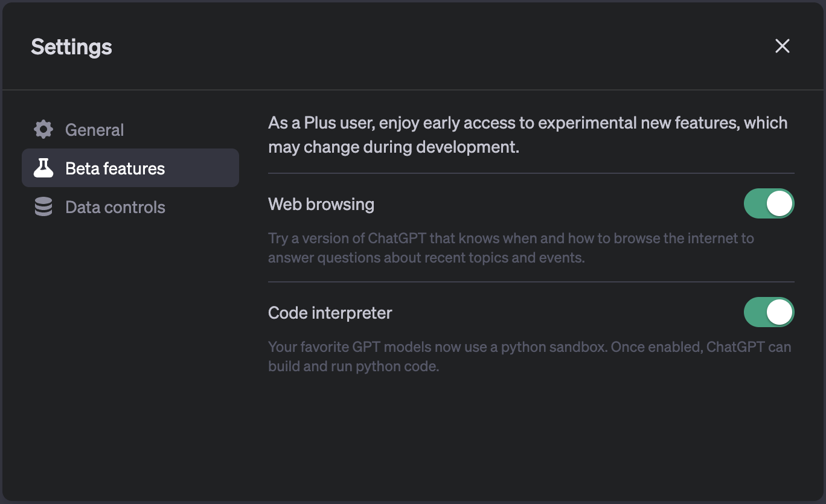
Task: Turn off the Code interpreter toggle
Action: (x=769, y=312)
